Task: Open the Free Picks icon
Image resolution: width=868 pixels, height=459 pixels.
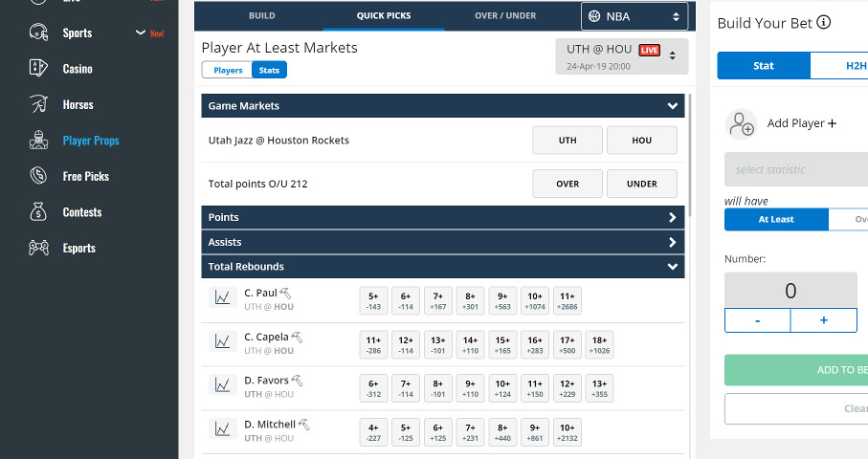Action: [x=38, y=176]
